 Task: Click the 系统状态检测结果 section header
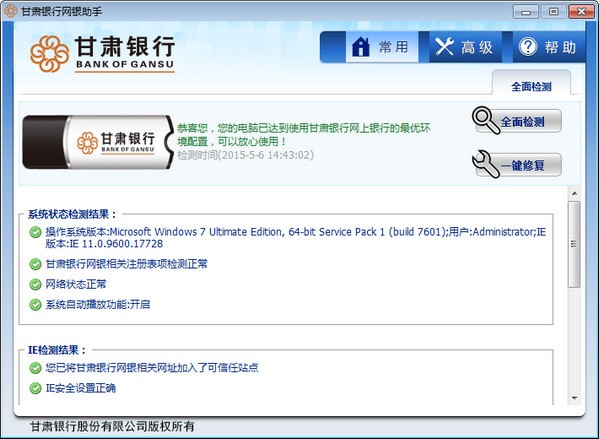click(x=72, y=214)
